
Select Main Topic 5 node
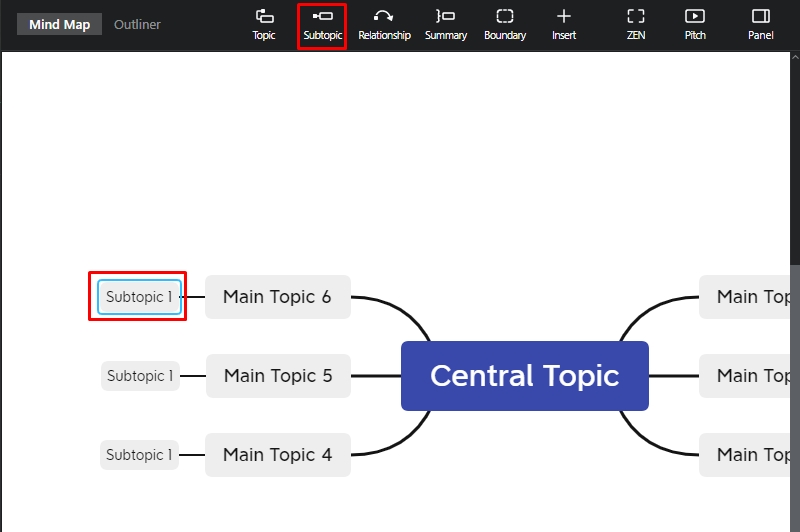278,376
